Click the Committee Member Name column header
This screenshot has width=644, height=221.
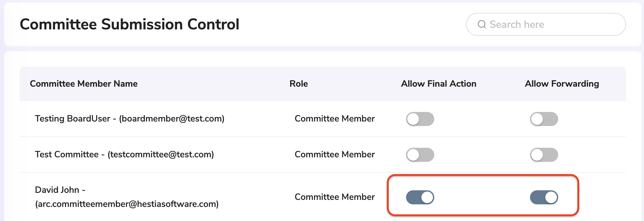click(x=84, y=84)
